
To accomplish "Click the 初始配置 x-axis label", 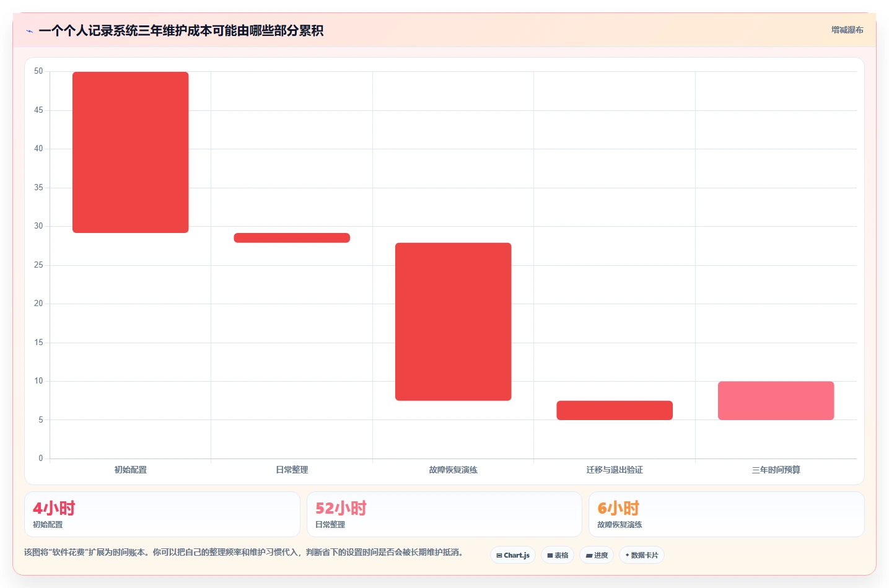I will [131, 470].
